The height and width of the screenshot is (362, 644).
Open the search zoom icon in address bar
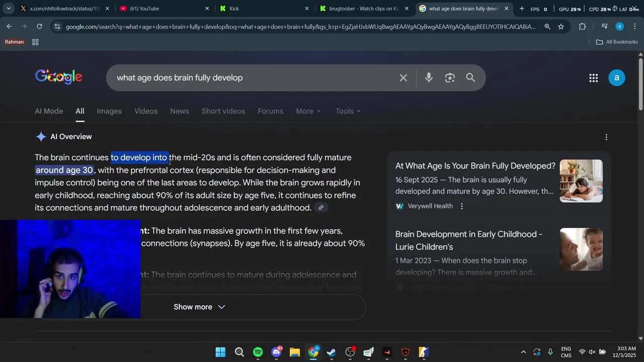pyautogui.click(x=547, y=27)
